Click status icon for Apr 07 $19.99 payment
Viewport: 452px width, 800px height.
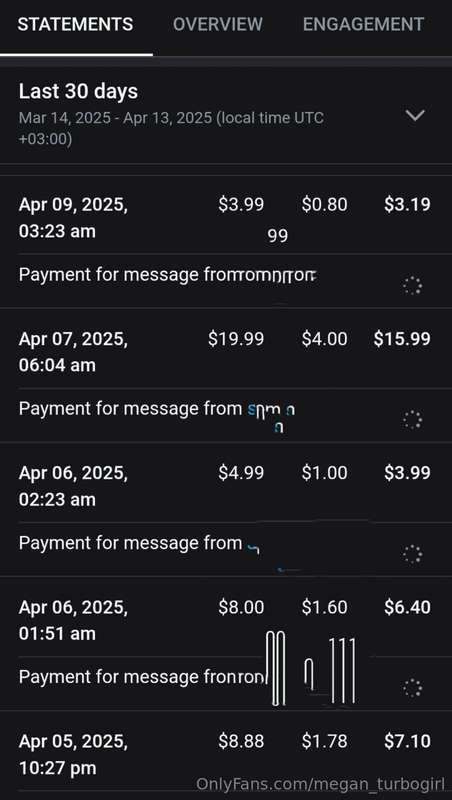[x=413, y=420]
